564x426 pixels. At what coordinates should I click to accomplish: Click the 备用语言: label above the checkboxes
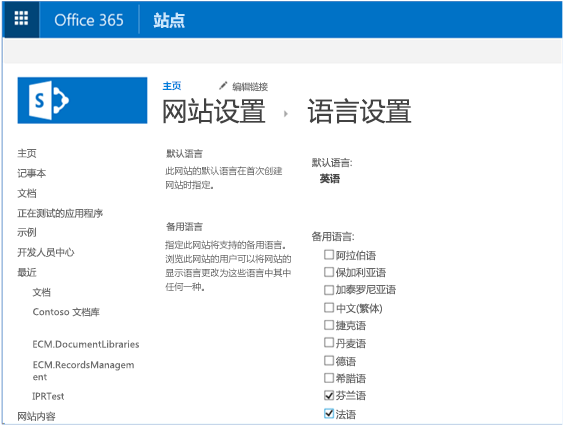click(x=333, y=236)
